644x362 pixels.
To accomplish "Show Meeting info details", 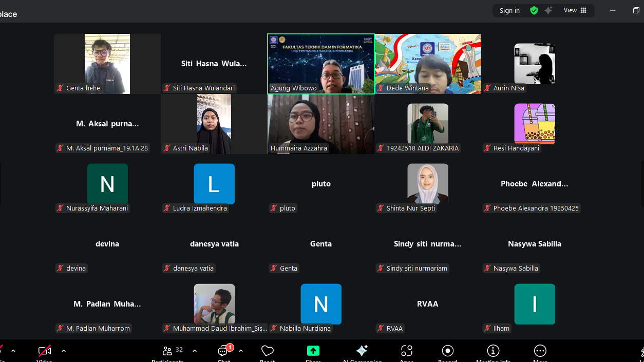I will point(493,351).
